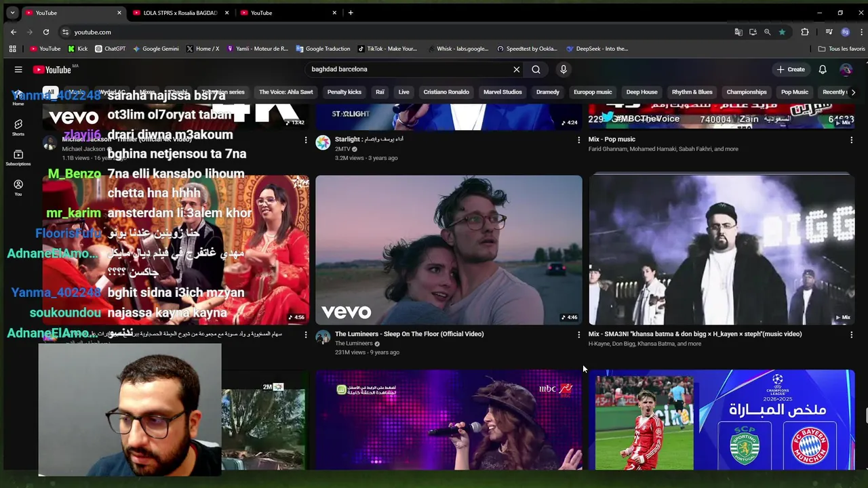Open the 2MTV channel avatar
868x488 pixels.
click(x=323, y=142)
